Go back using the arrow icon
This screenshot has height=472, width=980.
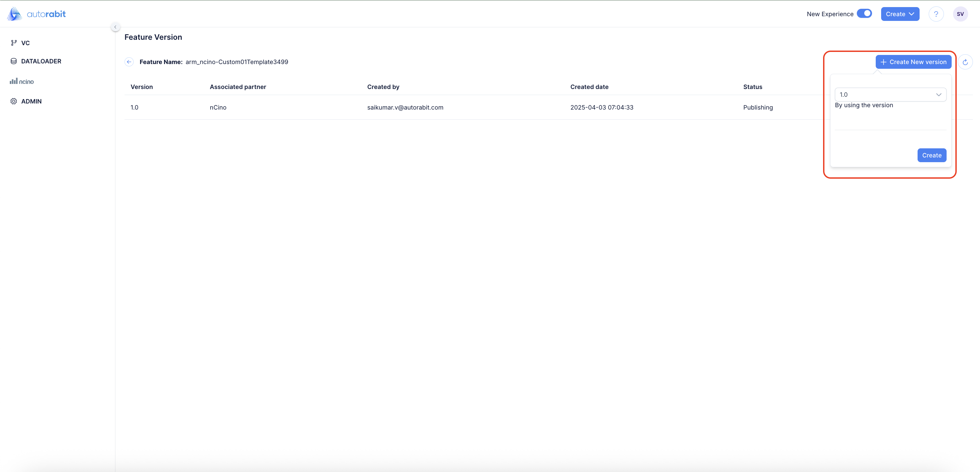129,62
